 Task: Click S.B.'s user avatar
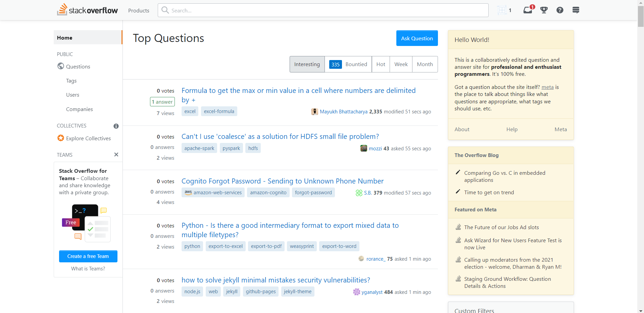tap(359, 193)
